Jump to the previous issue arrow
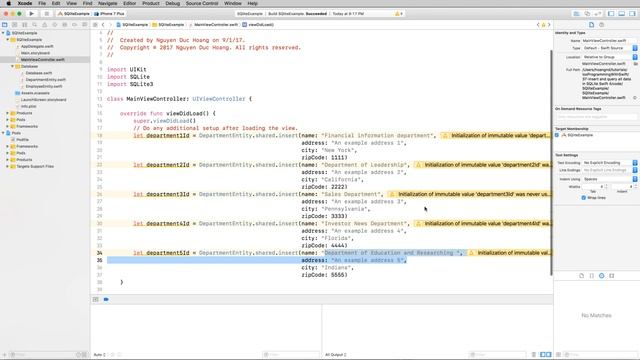 point(538,24)
